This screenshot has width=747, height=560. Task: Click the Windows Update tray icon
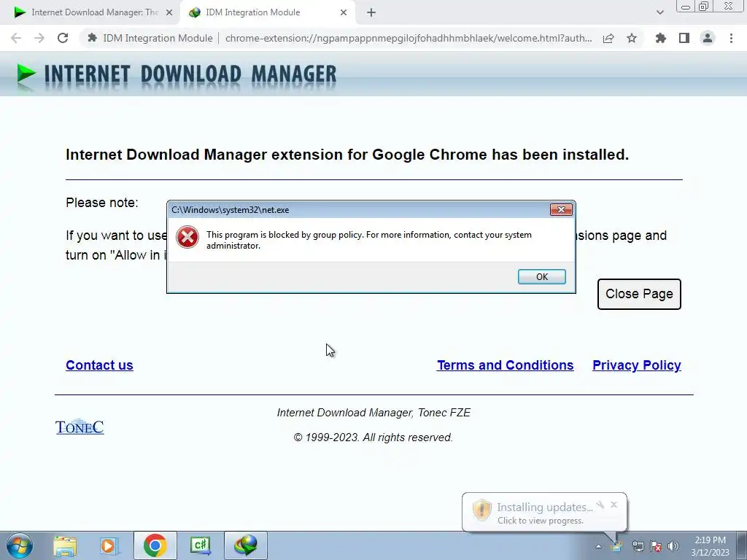617,546
